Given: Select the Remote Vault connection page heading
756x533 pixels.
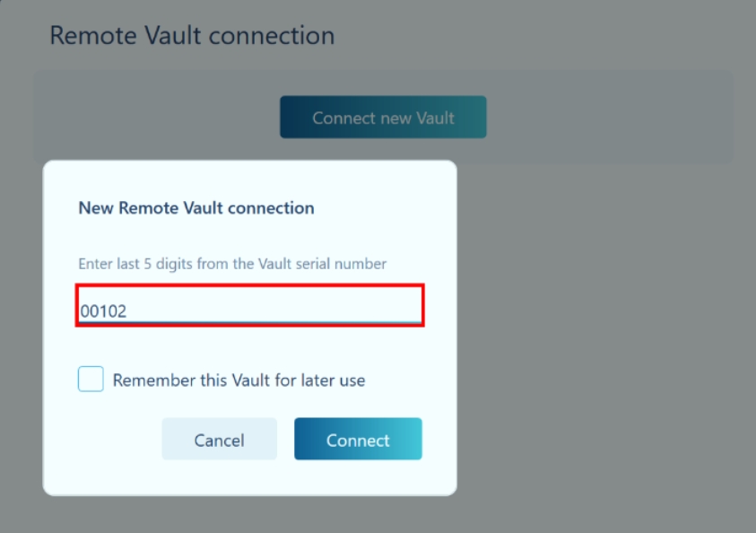Looking at the screenshot, I should click(192, 36).
